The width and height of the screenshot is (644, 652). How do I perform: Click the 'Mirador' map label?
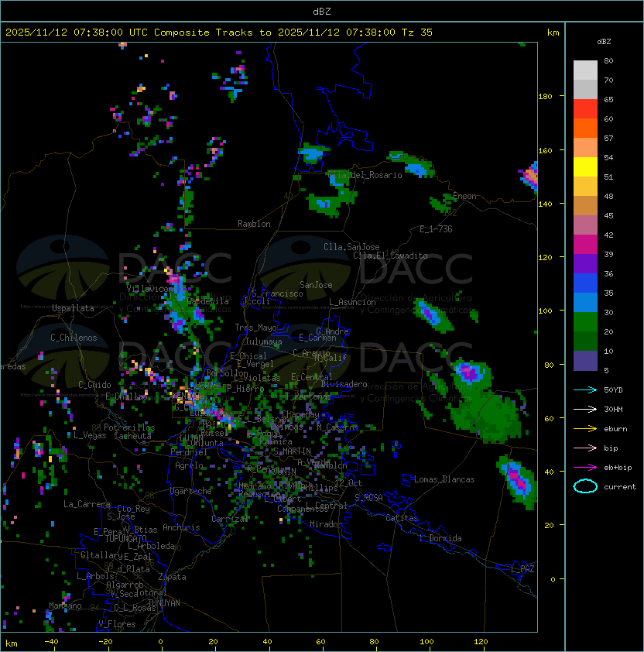click(x=327, y=524)
